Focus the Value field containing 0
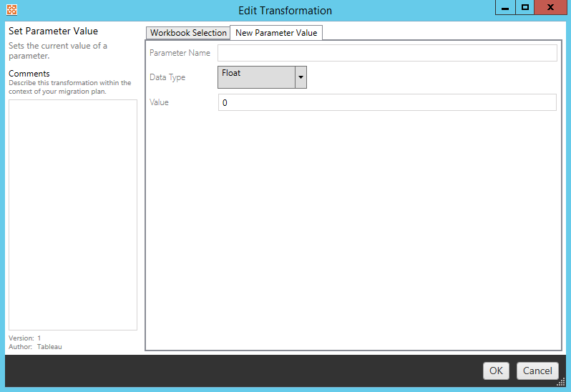 click(386, 102)
